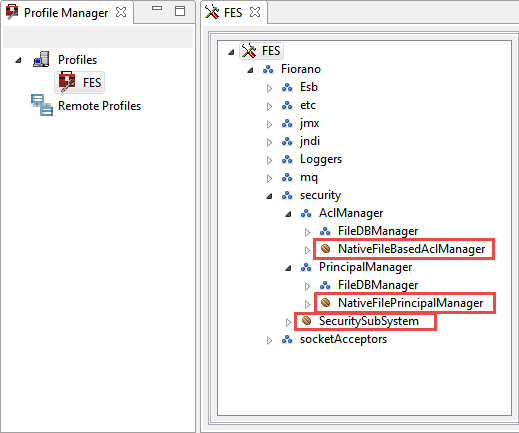Select FileDBManager under AclManager
519x433 pixels.
(378, 231)
